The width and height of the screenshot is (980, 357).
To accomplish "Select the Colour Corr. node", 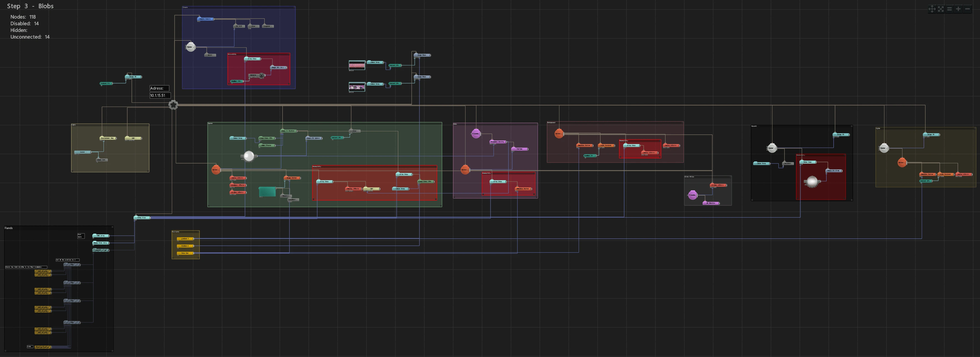I will [x=102, y=160].
